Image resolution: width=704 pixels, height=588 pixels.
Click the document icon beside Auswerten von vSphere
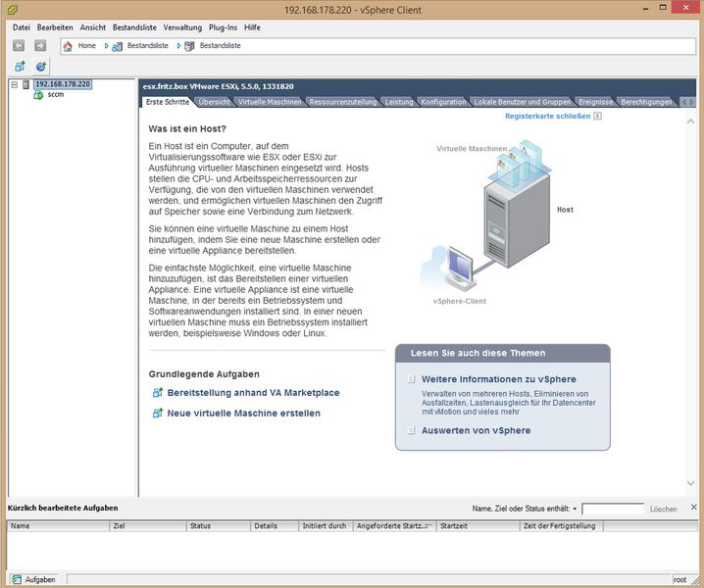(411, 430)
